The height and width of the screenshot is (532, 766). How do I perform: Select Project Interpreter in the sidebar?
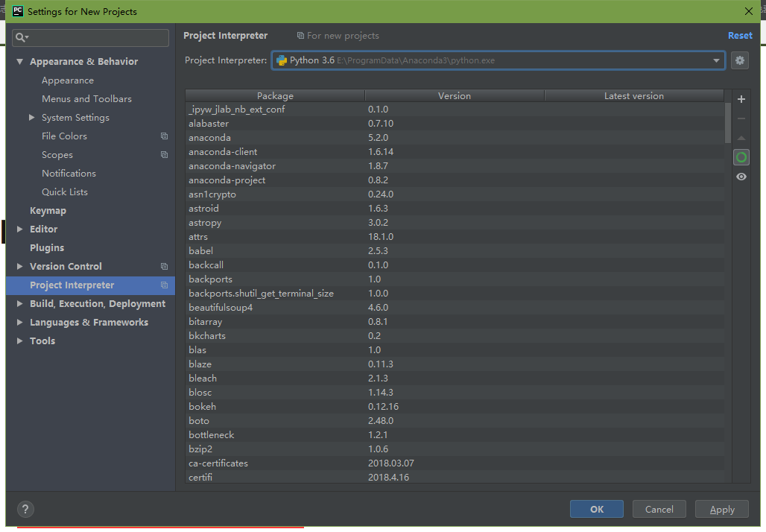click(x=90, y=285)
